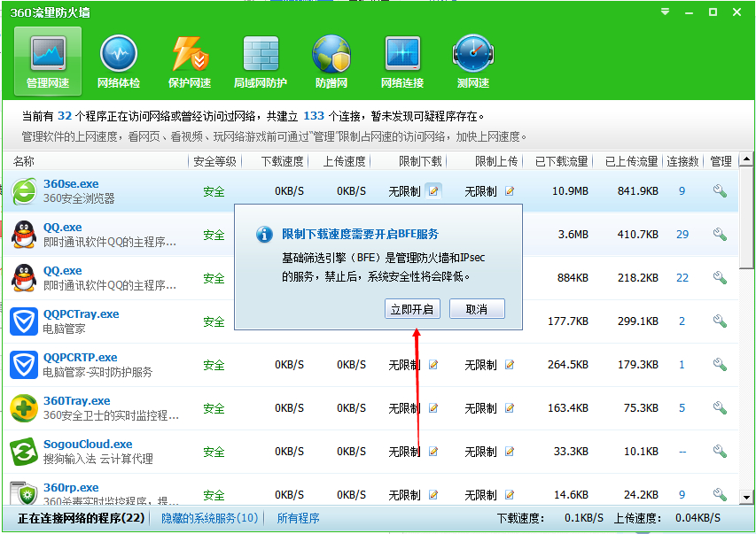
Task: Open connection count 29 for QQ.exe
Action: click(682, 235)
